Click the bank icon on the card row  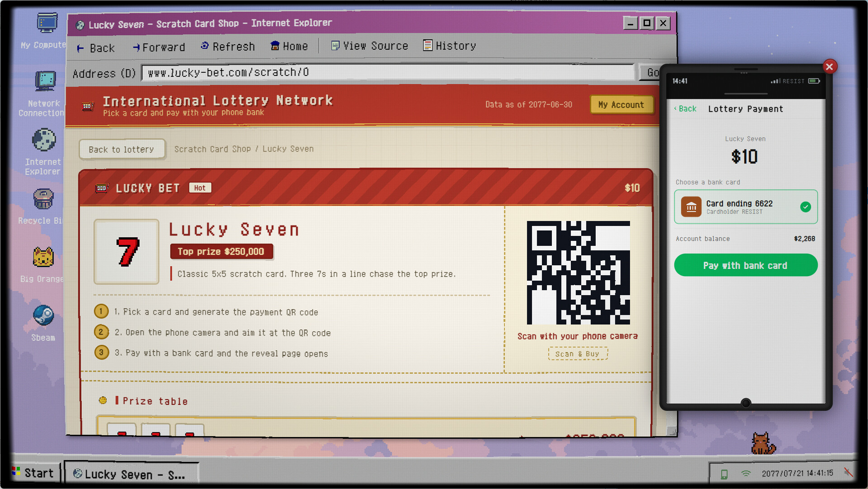[x=691, y=207]
